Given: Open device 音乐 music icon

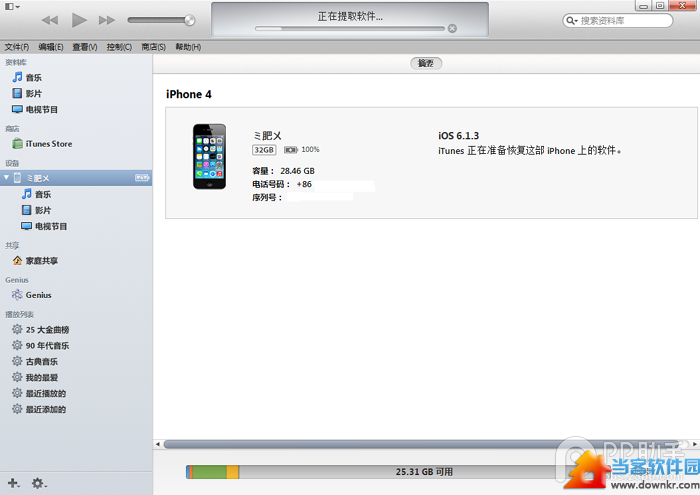Looking at the screenshot, I should (26, 194).
